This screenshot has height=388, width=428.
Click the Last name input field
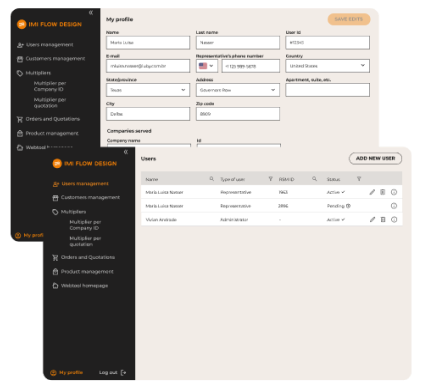tap(238, 43)
